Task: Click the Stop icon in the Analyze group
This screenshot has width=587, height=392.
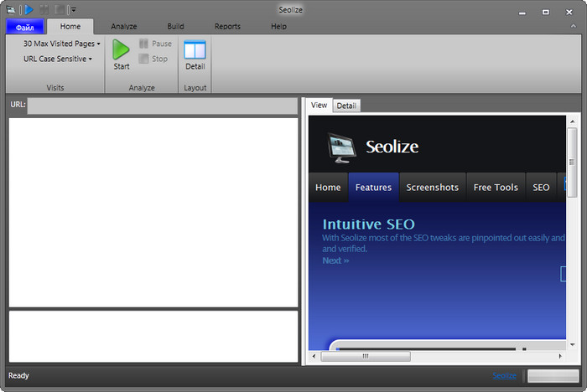Action: pyautogui.click(x=143, y=59)
